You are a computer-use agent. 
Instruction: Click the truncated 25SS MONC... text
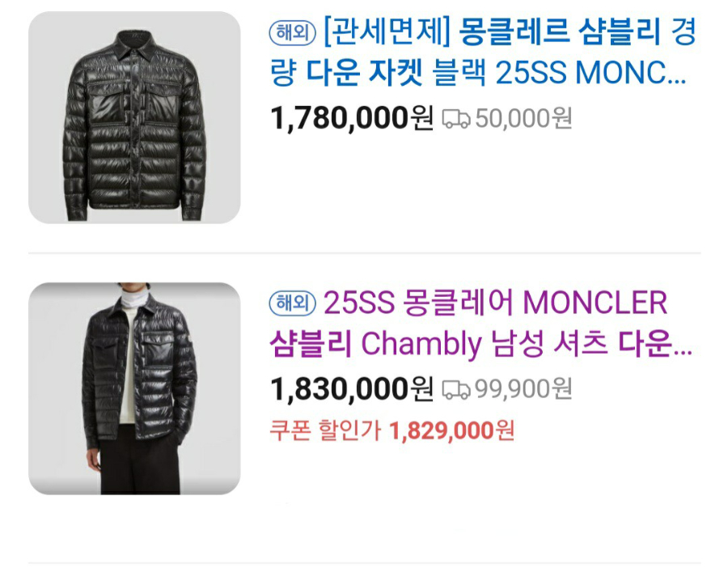[x=590, y=74]
